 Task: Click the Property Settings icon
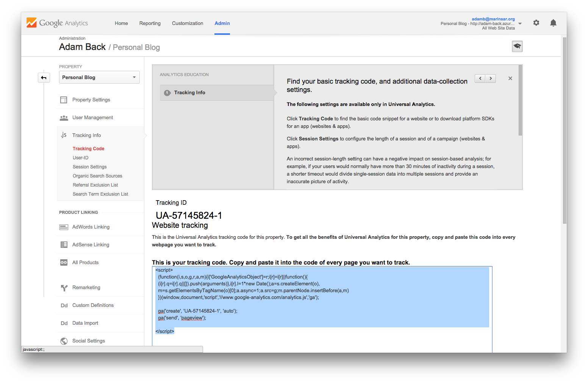64,100
